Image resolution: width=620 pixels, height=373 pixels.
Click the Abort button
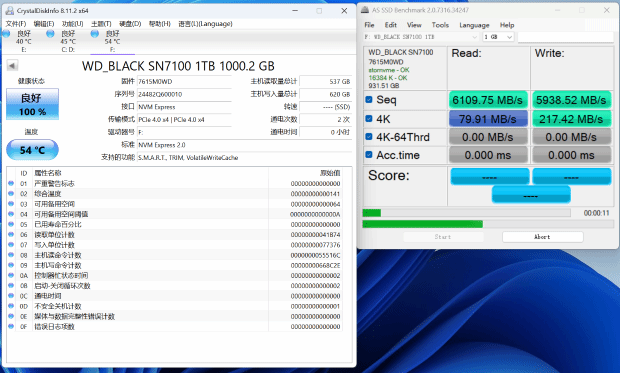click(x=542, y=237)
